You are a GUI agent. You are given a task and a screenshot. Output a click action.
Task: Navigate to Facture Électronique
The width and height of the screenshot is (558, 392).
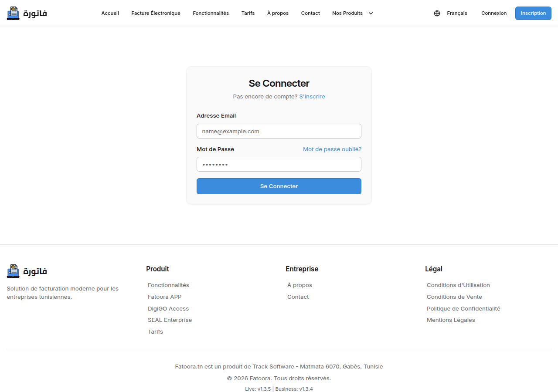click(156, 13)
